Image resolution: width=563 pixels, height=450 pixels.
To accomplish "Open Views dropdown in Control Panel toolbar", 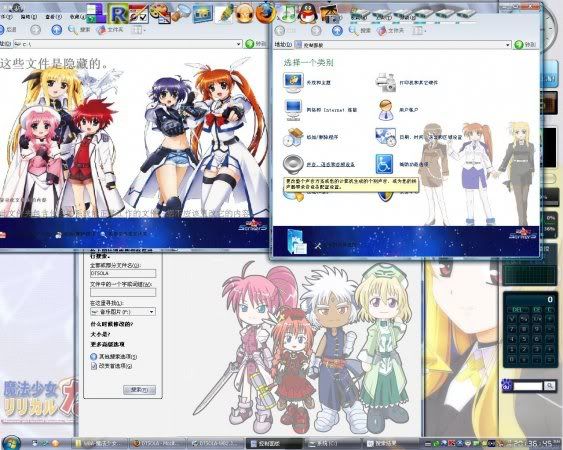I will click(419, 31).
